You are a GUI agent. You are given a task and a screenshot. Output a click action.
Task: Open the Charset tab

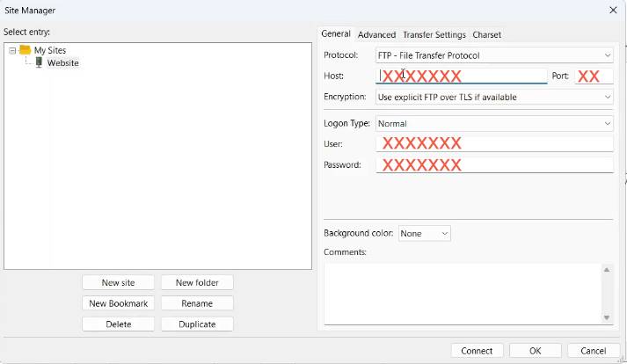click(x=486, y=35)
